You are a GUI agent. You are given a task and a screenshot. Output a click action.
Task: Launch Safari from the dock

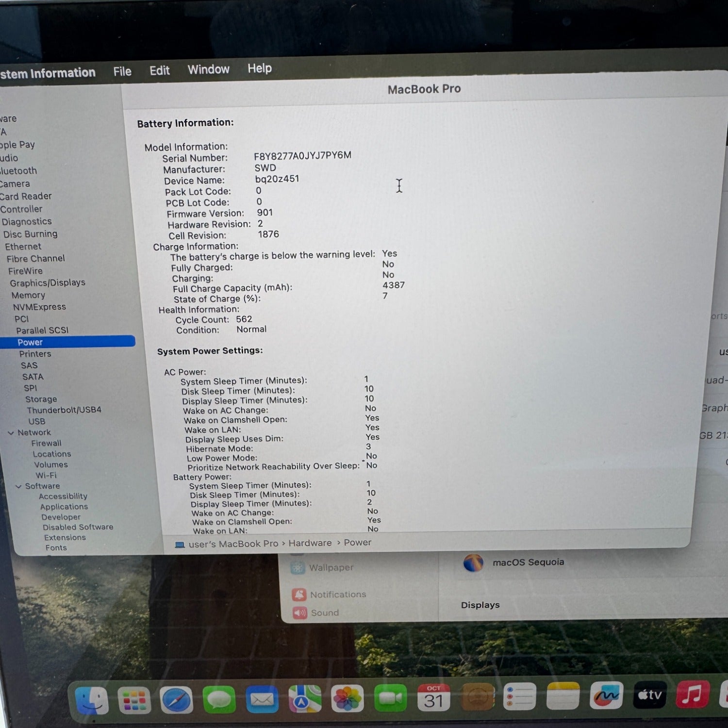(x=176, y=700)
